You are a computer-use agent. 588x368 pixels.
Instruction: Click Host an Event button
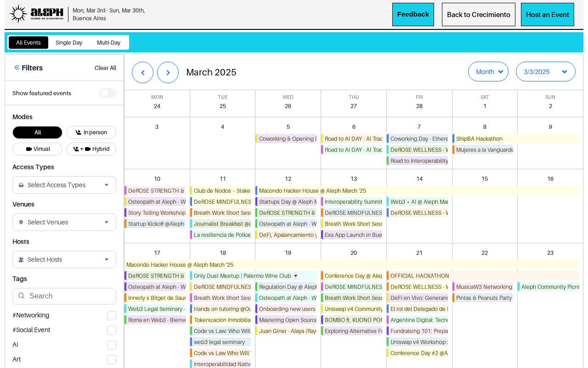coord(548,14)
